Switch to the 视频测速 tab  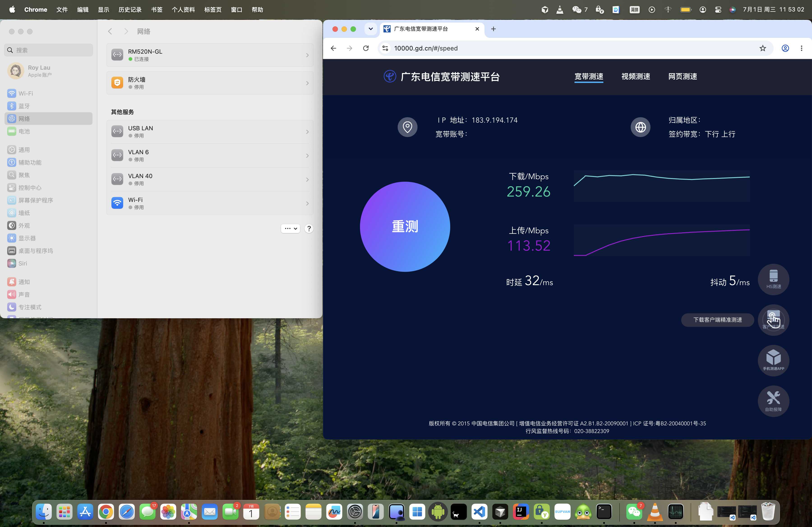[636, 76]
